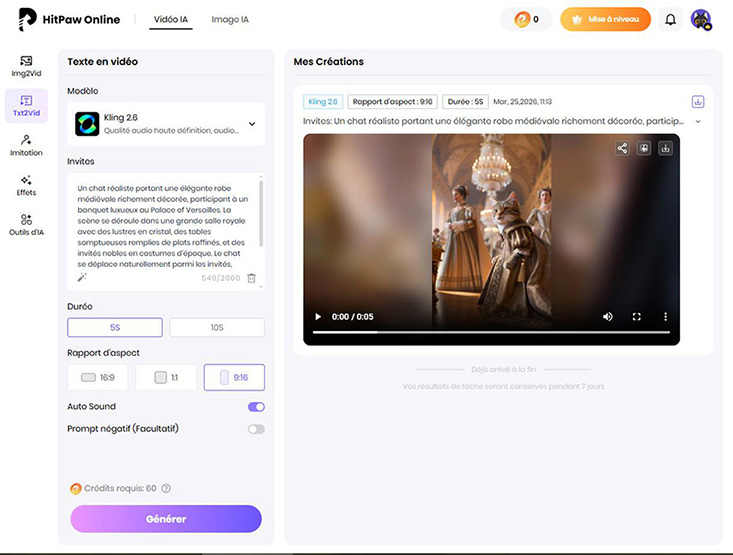The width and height of the screenshot is (733, 555).
Task: Click the HitPaw Online logo
Action: tap(69, 20)
